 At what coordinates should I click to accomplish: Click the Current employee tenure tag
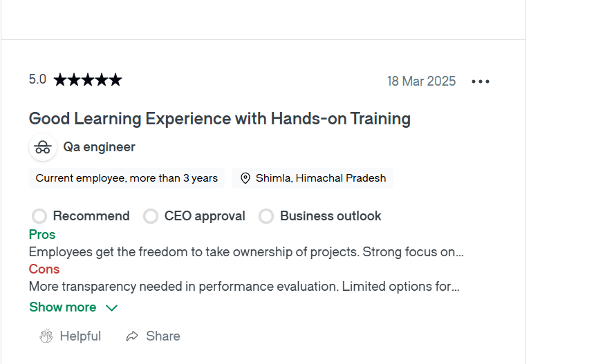click(127, 178)
